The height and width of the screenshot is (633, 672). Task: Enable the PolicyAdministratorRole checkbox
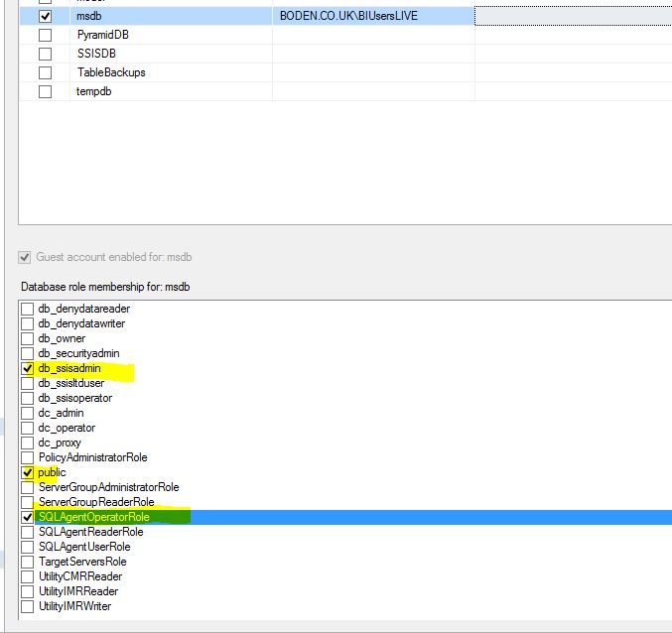(x=28, y=457)
